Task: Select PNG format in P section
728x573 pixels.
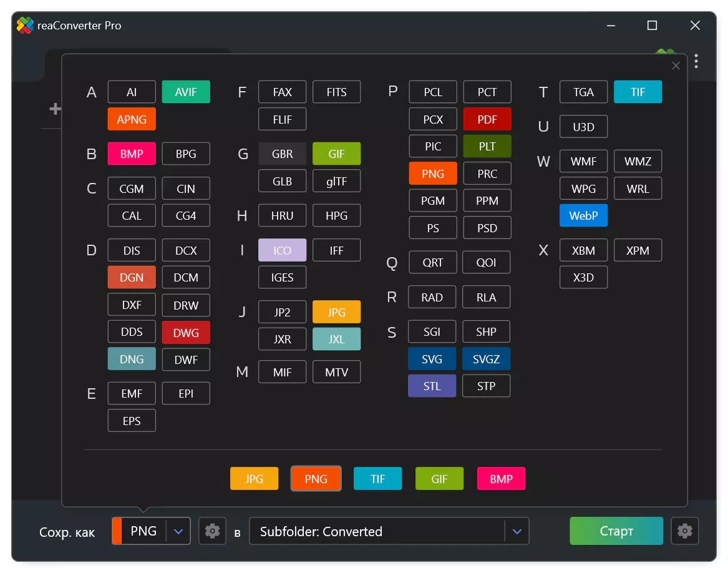Action: pos(433,174)
